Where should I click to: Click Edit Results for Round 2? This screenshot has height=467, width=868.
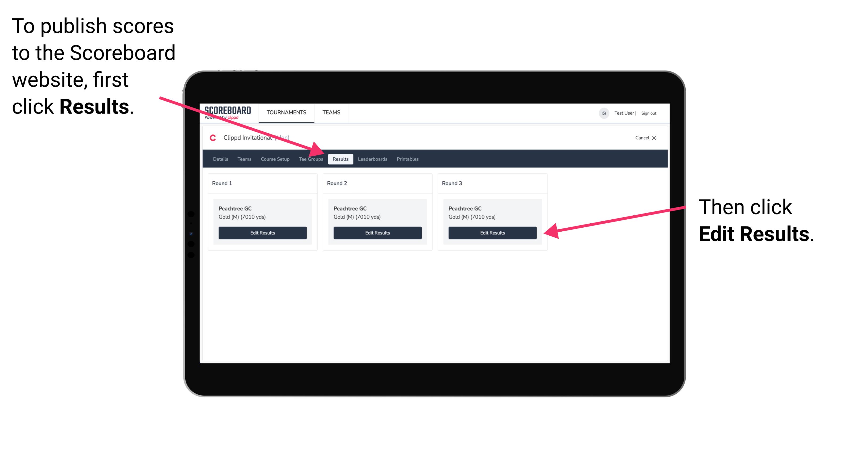click(377, 233)
